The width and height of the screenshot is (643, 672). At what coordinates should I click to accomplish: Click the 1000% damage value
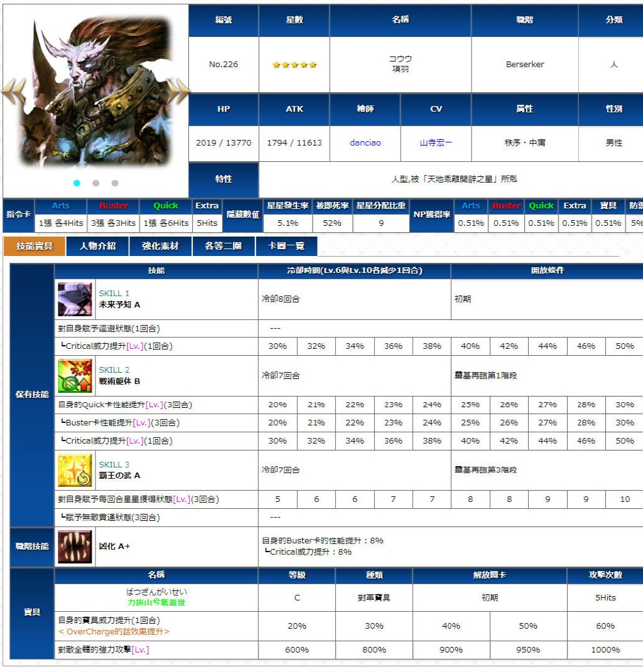click(605, 649)
